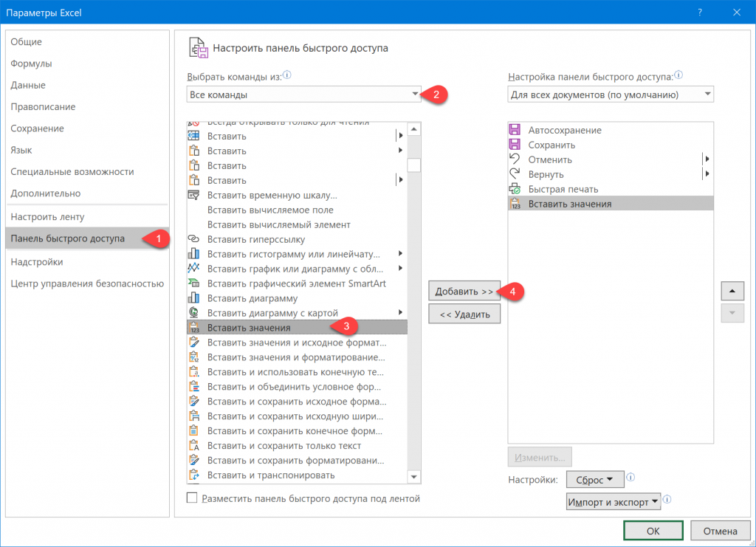Click the Отменить undo arrow icon
Viewport: 756px width, 547px height.
point(515,159)
